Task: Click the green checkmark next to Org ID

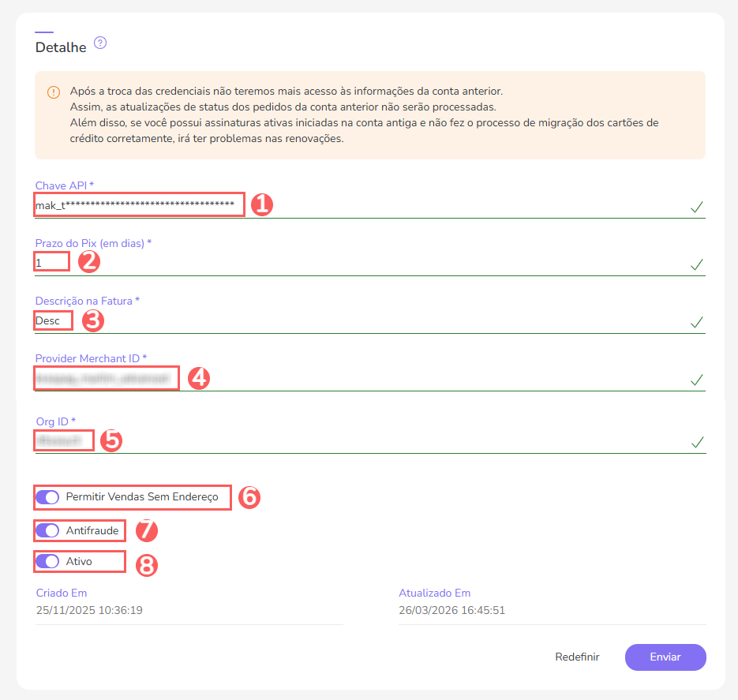Action: point(695,443)
